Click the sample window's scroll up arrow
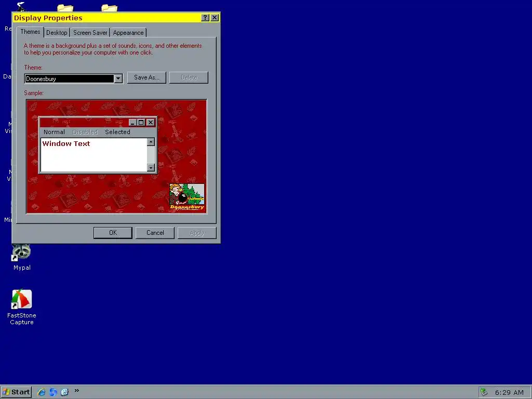This screenshot has height=399, width=532. point(151,142)
